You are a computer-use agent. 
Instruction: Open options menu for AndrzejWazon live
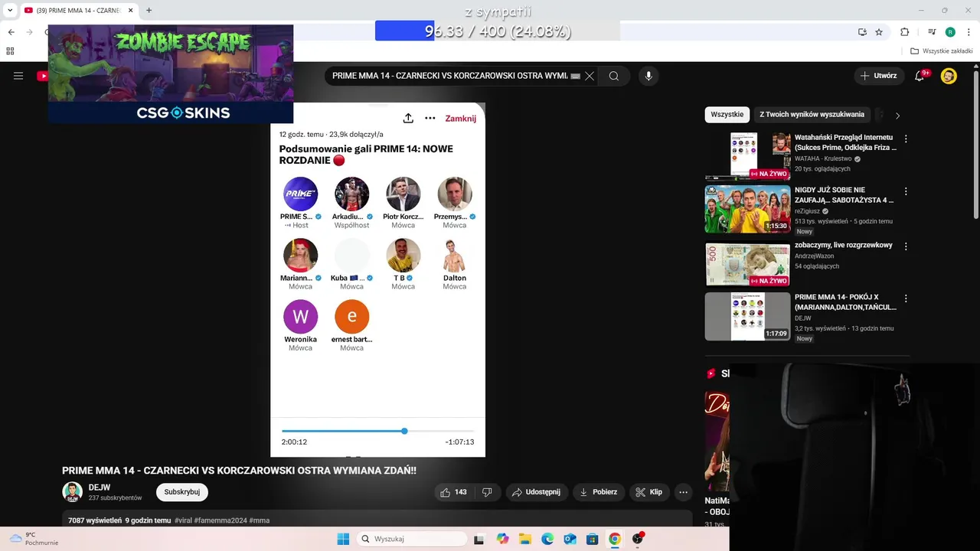[x=906, y=246]
